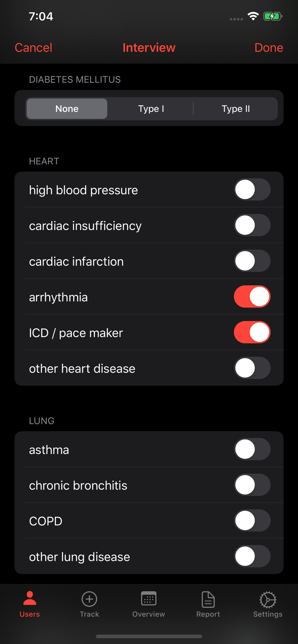Select Type I diabetes segment
The height and width of the screenshot is (644, 298).
tap(151, 109)
